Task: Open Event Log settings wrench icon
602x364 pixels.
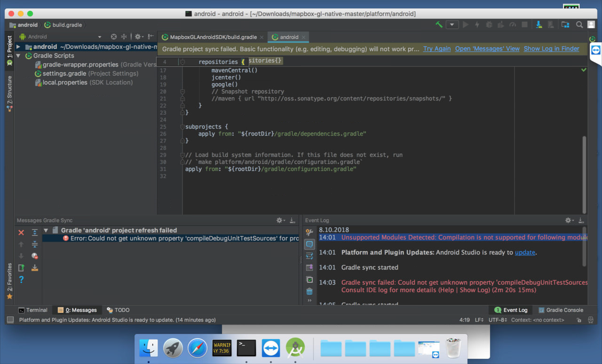Action: click(309, 232)
